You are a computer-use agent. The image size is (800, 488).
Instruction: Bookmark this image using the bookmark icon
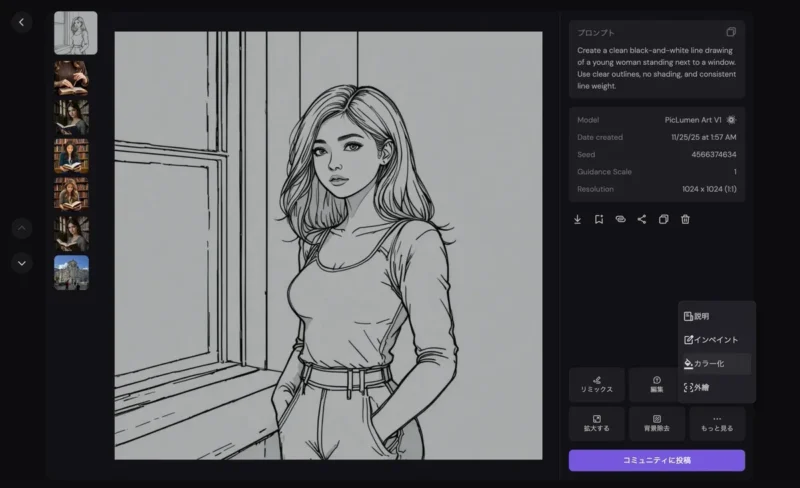(x=599, y=219)
